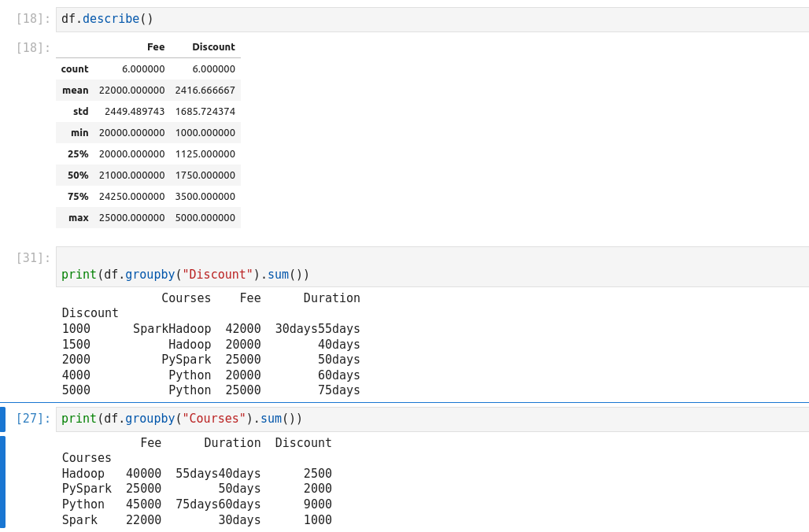Click the Discount column header in describe table
The image size is (809, 532).
point(213,47)
